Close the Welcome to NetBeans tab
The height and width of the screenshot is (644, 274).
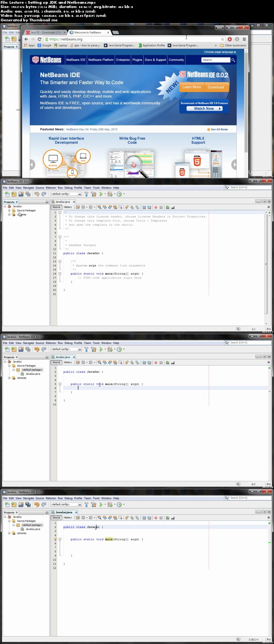coord(108,33)
